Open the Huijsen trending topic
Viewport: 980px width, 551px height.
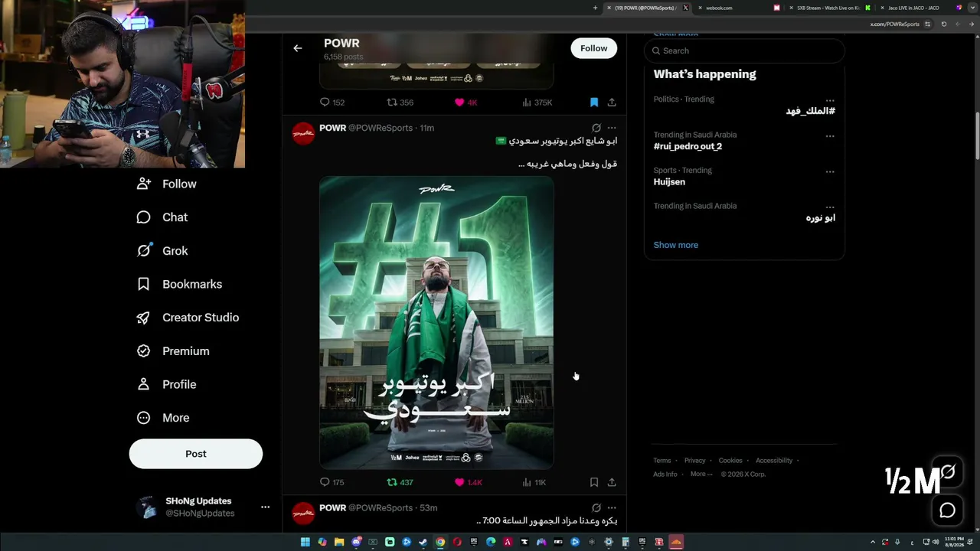669,182
